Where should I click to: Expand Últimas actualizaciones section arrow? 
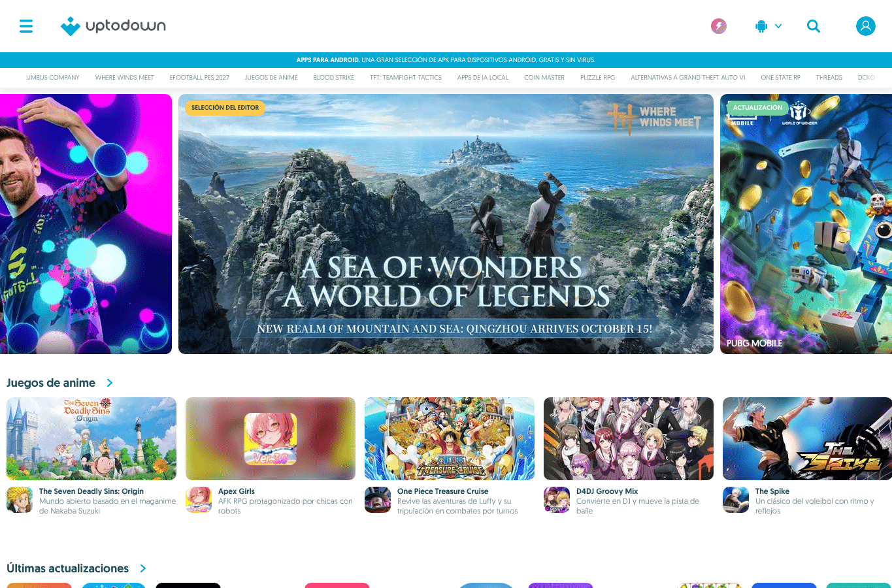tap(142, 568)
